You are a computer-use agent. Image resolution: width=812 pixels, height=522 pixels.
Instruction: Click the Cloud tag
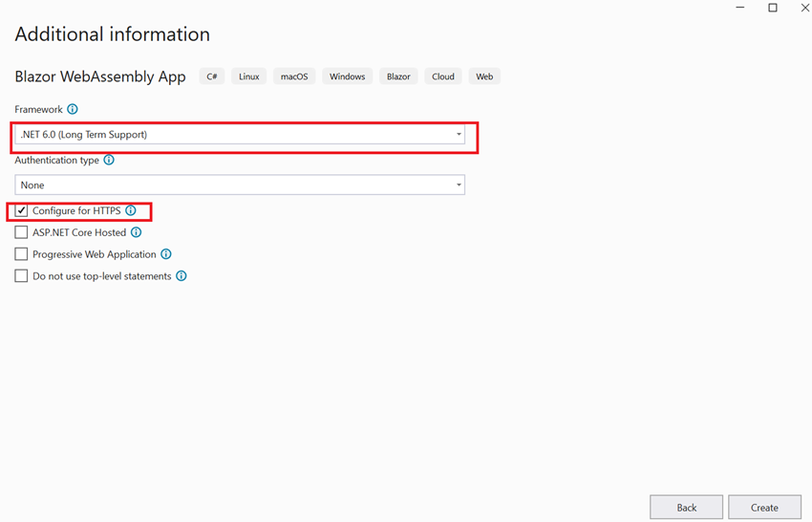coord(442,76)
